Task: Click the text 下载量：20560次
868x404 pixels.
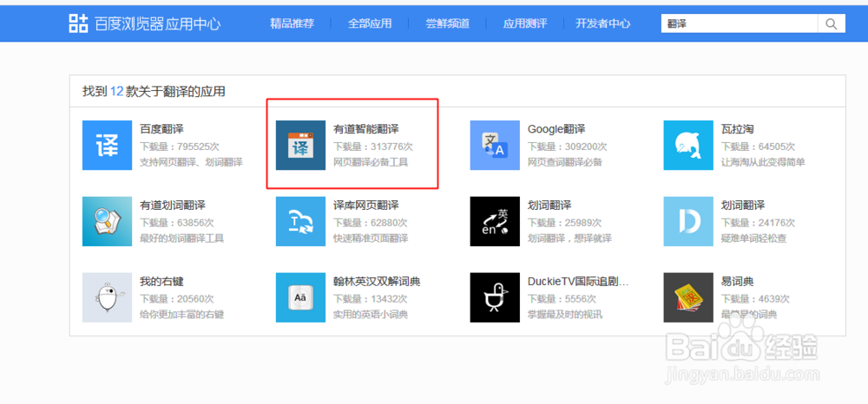Action: 176,299
